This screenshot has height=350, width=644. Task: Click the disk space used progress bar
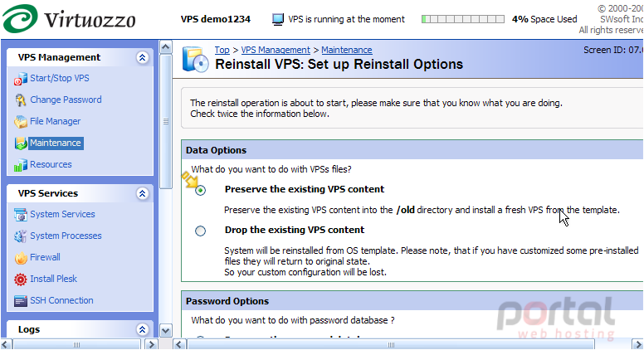[x=463, y=19]
